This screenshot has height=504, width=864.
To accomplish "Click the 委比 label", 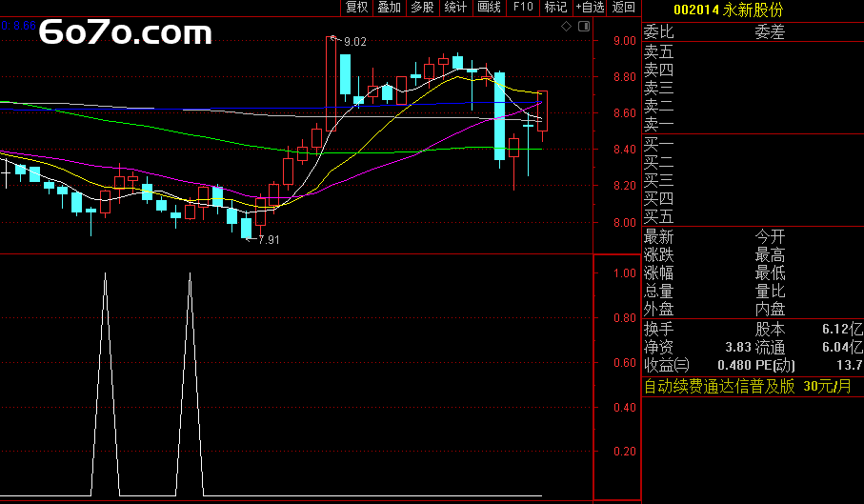I will [x=658, y=32].
